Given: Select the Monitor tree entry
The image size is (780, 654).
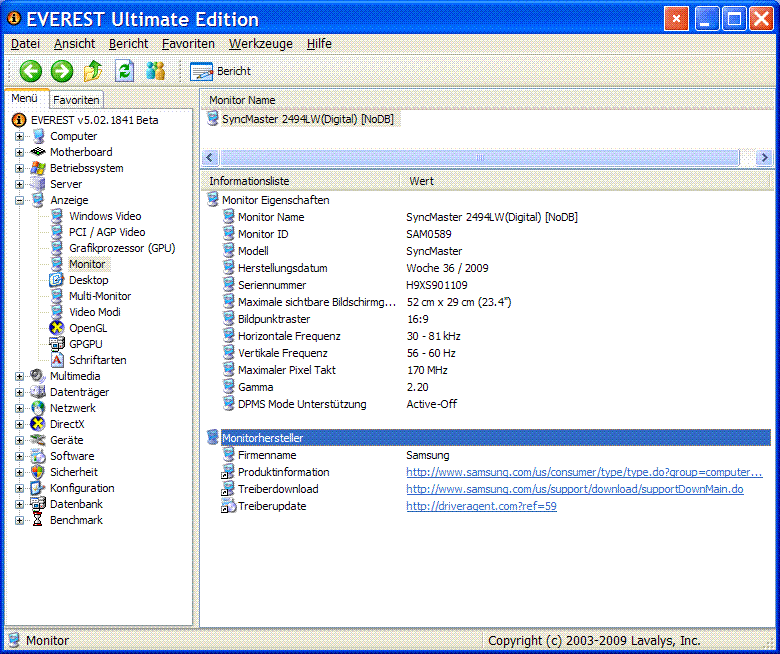Looking at the screenshot, I should pos(87,264).
